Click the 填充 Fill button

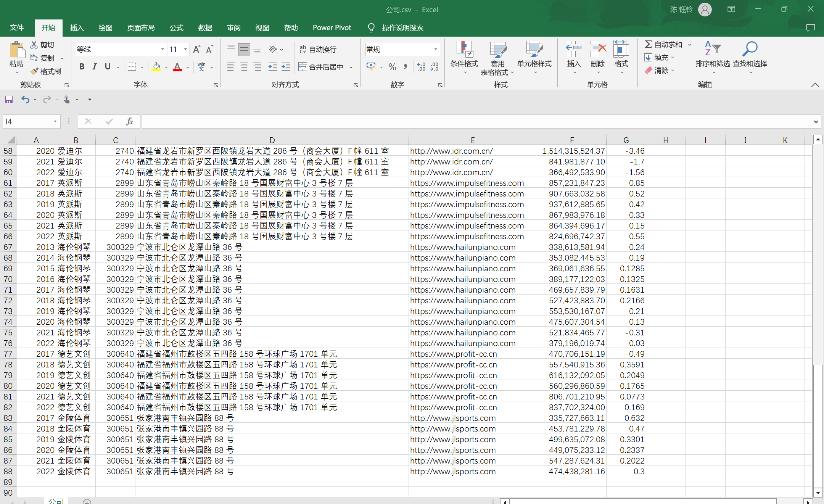click(657, 58)
